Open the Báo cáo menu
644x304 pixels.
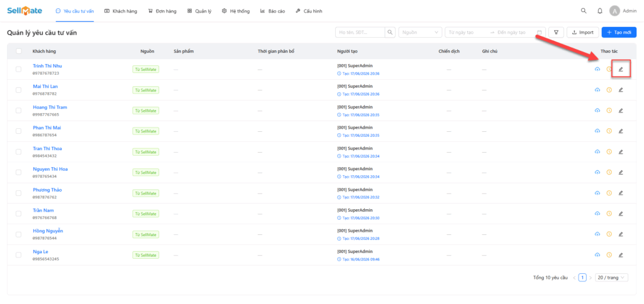pyautogui.click(x=272, y=11)
